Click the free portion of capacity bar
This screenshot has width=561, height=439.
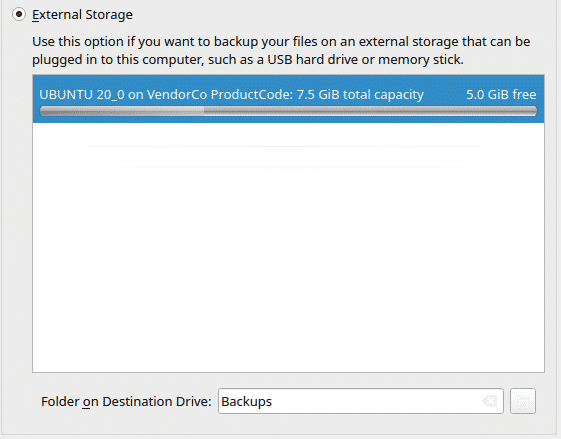pos(370,111)
